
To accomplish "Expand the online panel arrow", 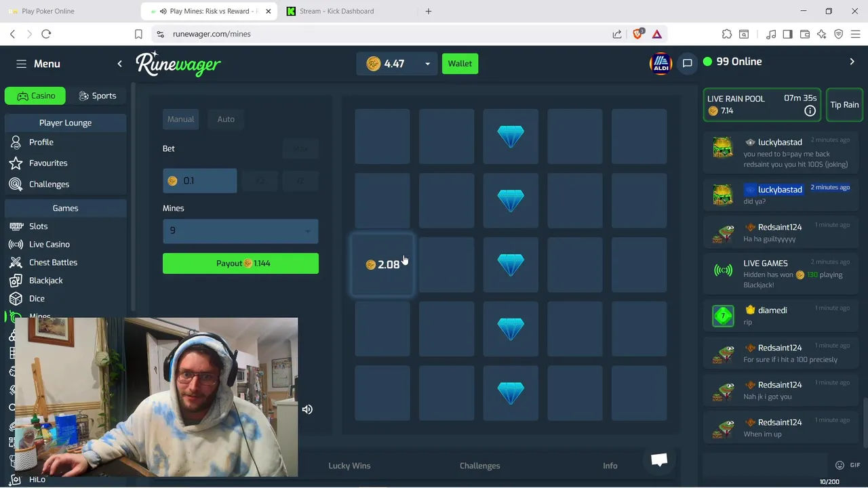I will [852, 62].
